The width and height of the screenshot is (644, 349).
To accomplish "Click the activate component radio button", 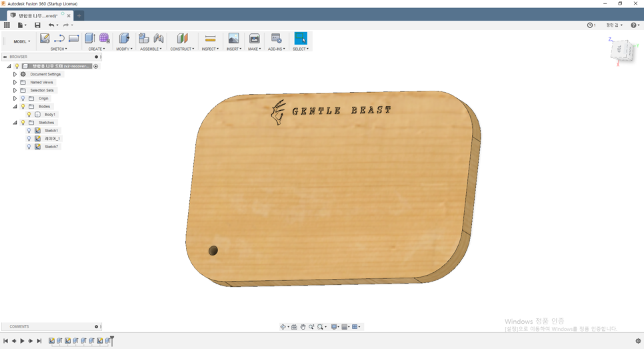I will [x=96, y=66].
